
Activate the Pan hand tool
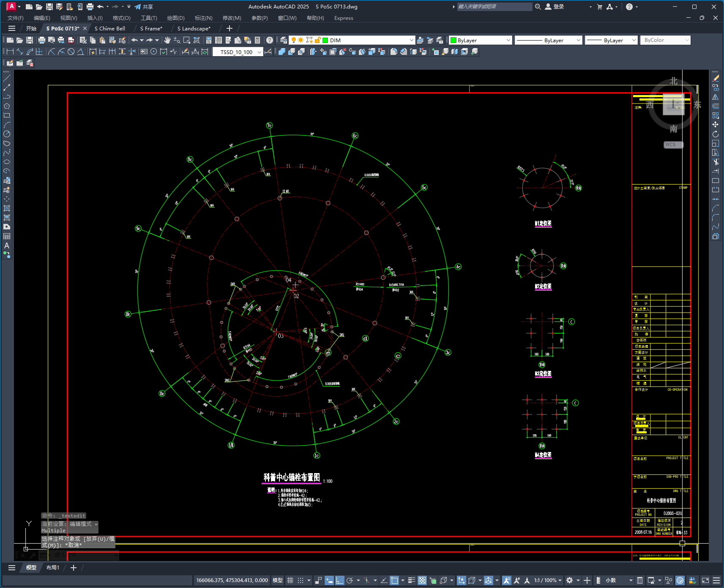167,40
